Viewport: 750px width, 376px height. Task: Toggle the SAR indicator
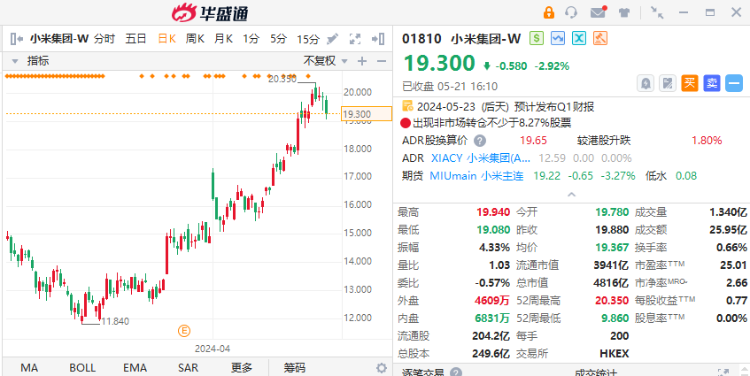click(x=188, y=368)
